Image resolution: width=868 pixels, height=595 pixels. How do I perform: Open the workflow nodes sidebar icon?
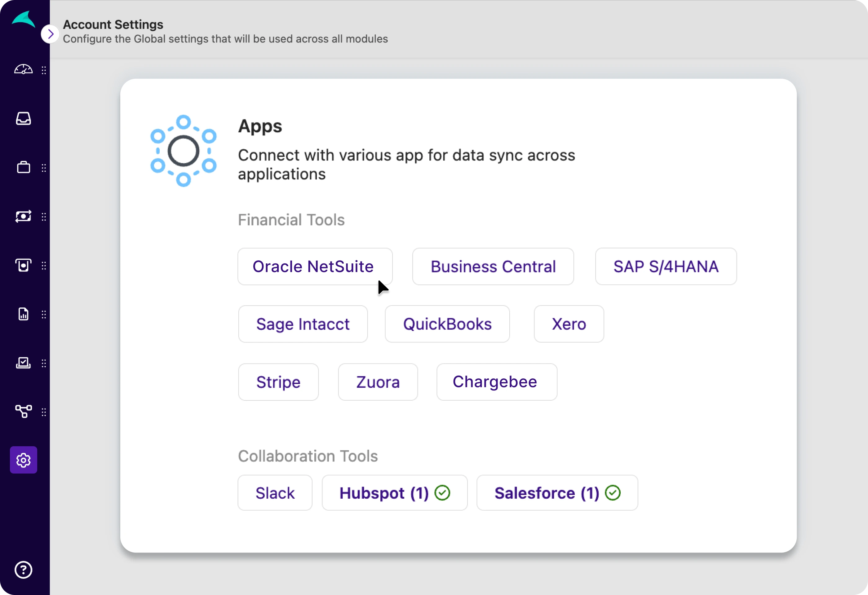(23, 411)
